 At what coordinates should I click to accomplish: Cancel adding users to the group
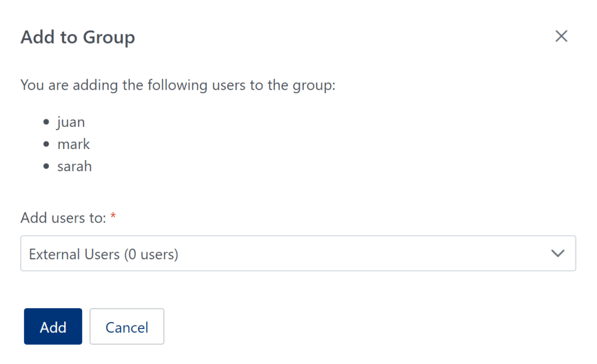127,326
